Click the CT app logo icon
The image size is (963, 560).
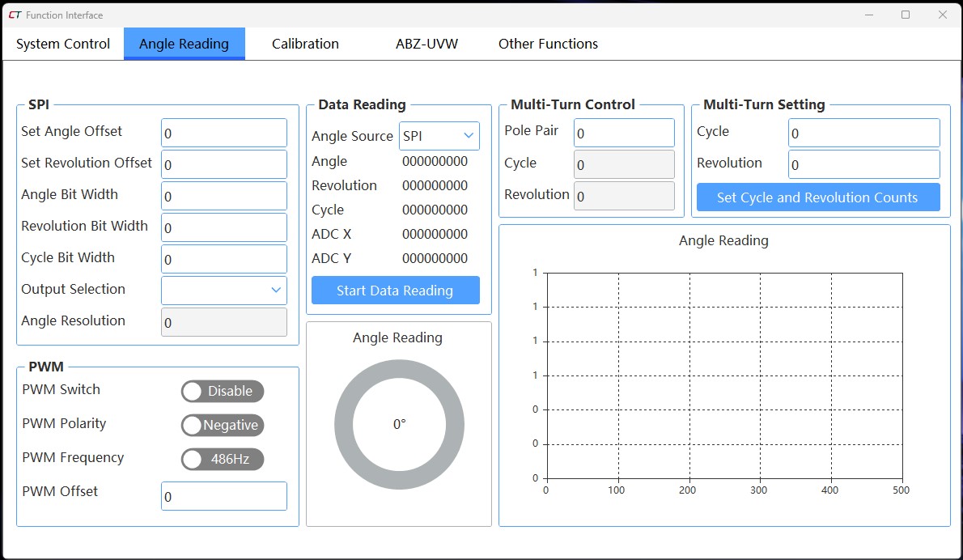point(15,15)
